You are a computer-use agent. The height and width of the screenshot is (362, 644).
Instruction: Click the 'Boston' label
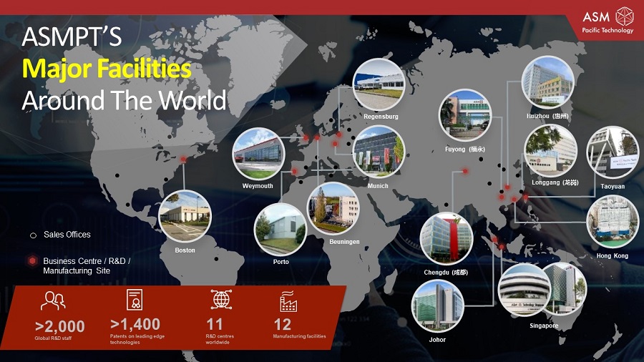point(185,250)
